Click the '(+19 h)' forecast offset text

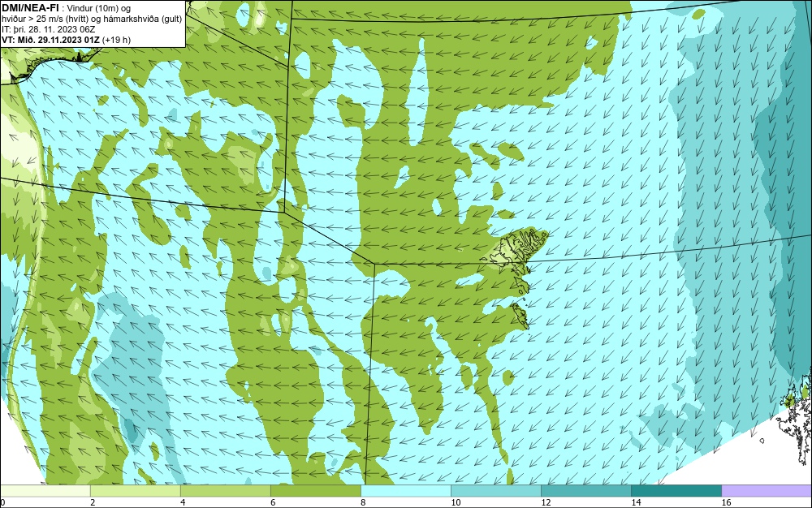click(x=116, y=40)
